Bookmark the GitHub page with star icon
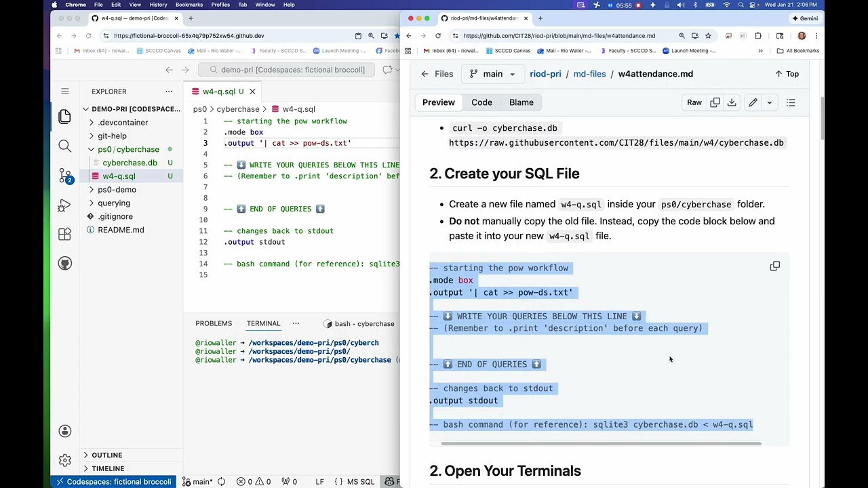 coord(708,35)
